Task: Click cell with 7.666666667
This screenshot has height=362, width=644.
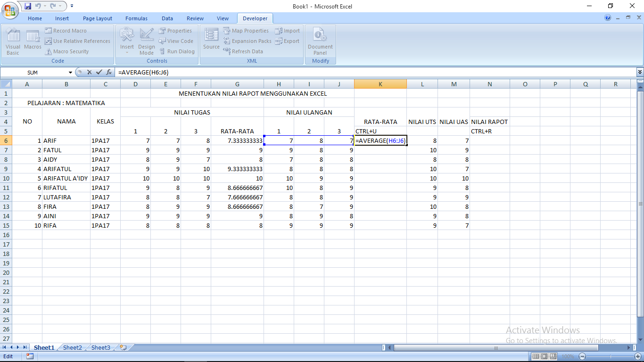Action: coord(237,197)
